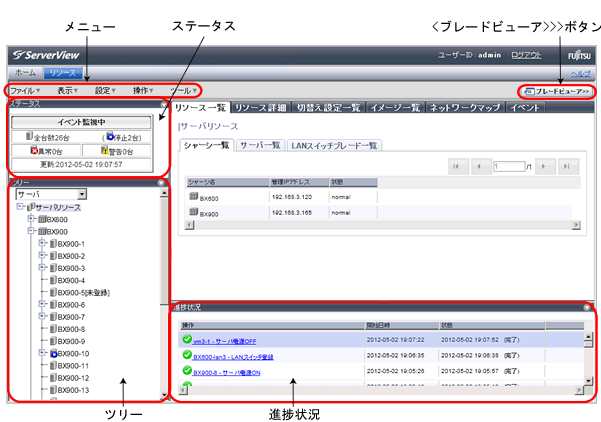
Task: Click the BX900 chassis icon in tree
Action: point(42,232)
